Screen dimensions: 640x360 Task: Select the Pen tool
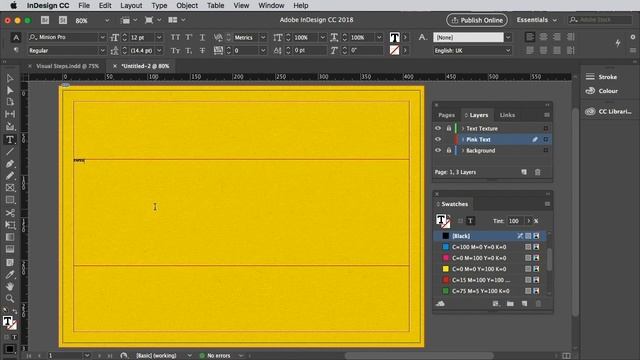point(10,164)
